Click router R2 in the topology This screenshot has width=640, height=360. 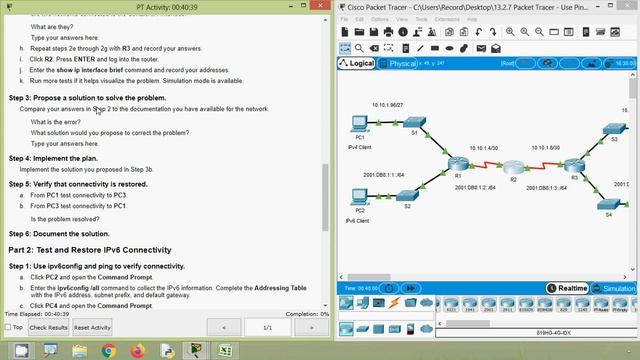tap(513, 167)
